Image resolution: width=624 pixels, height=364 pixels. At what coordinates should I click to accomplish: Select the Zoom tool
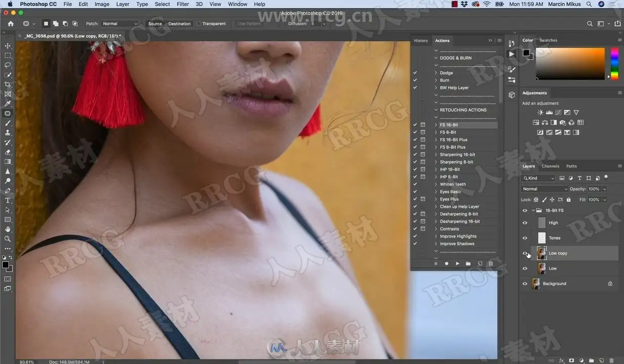click(8, 239)
